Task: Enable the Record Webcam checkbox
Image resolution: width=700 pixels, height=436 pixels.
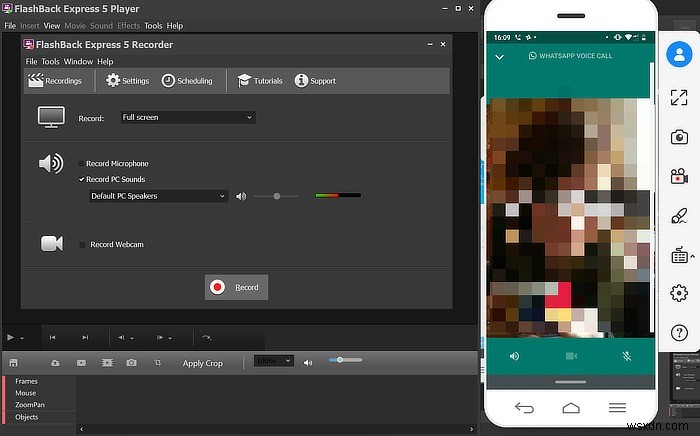Action: pos(82,245)
